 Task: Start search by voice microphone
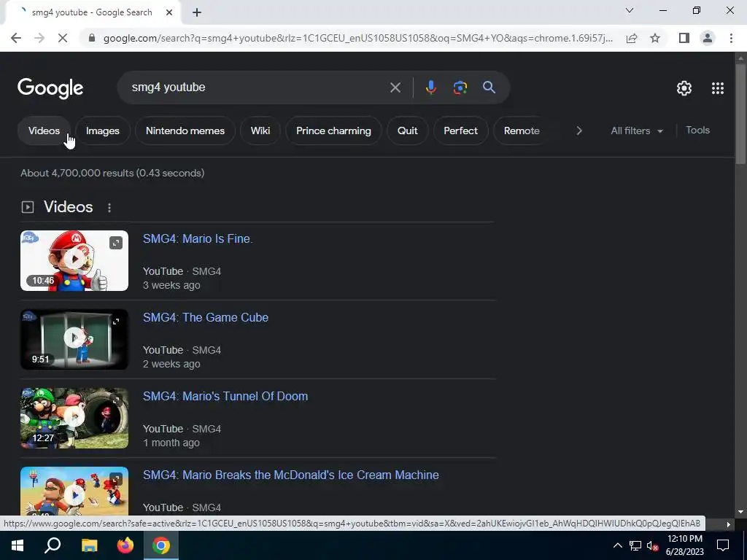pos(430,87)
